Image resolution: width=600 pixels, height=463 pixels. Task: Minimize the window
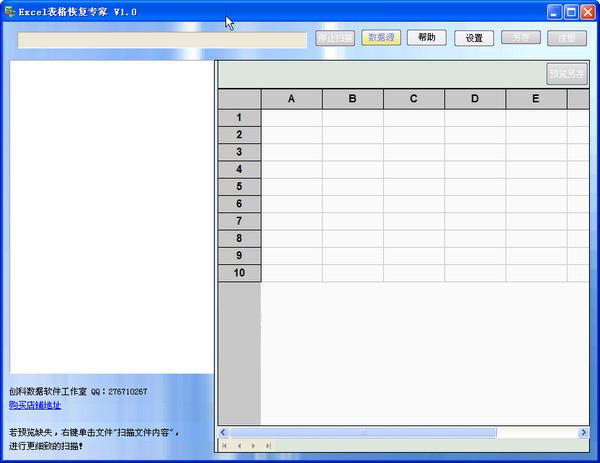pyautogui.click(x=554, y=12)
